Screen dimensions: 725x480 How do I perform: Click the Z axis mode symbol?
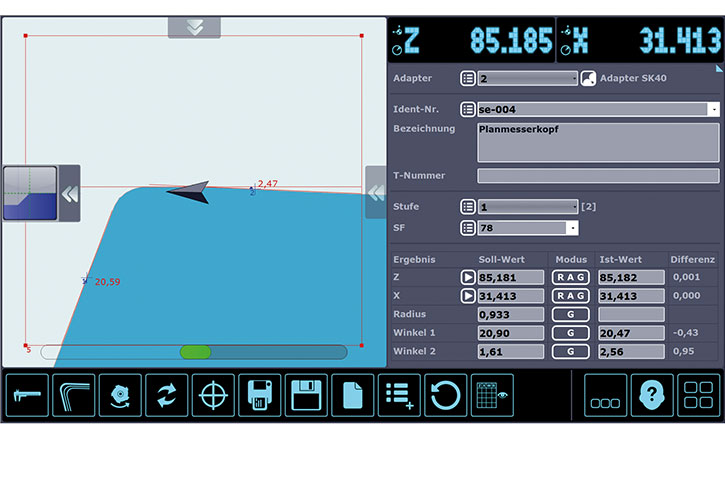click(397, 41)
